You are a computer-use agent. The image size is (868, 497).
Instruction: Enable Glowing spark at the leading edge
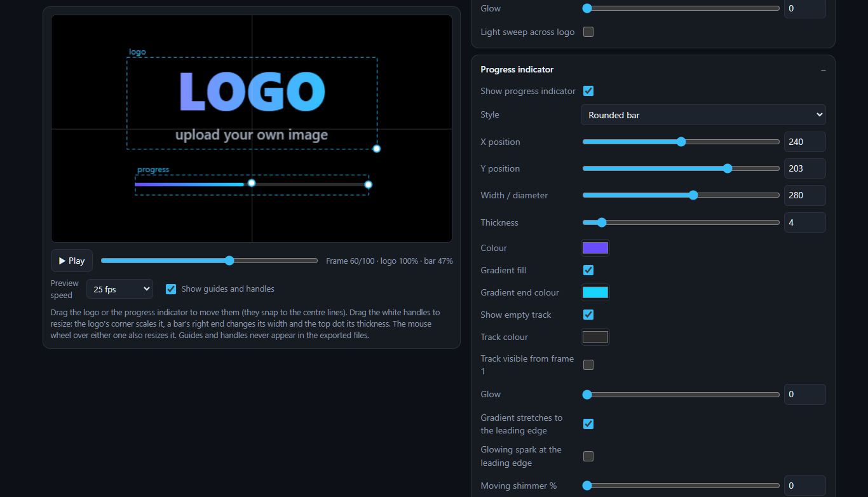click(x=588, y=456)
